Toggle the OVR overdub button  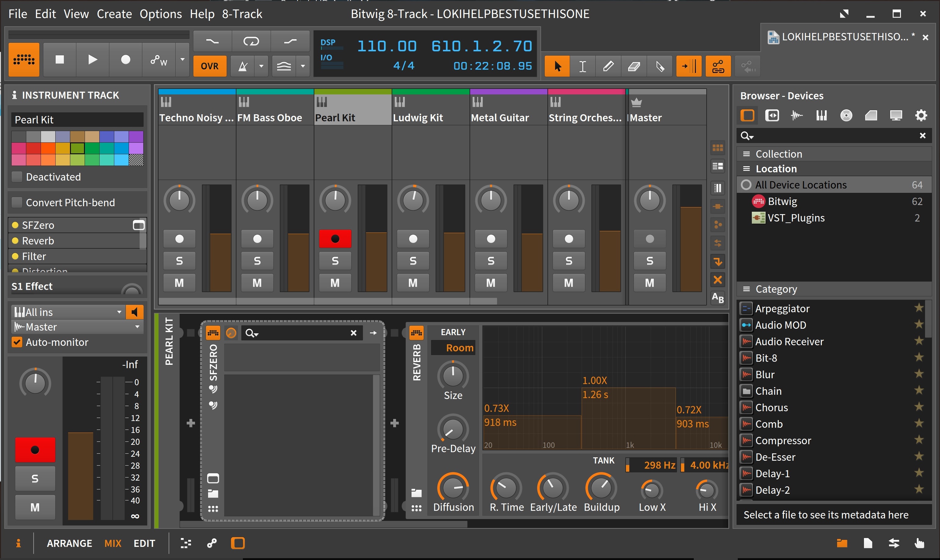(210, 66)
